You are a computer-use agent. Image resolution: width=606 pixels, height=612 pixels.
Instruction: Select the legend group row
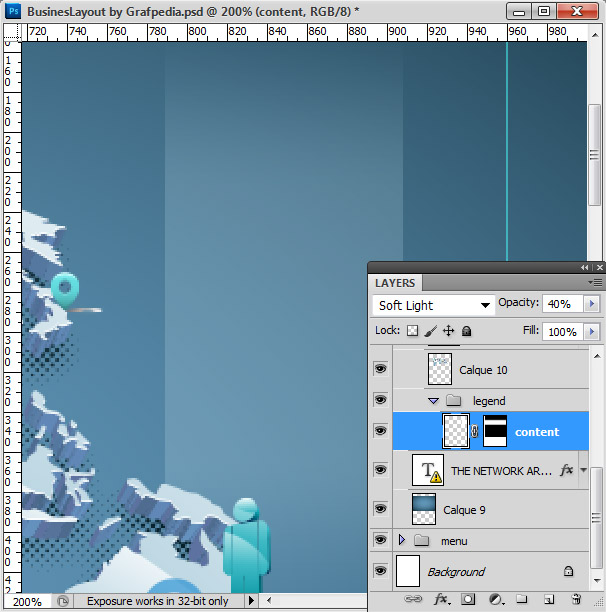[491, 400]
